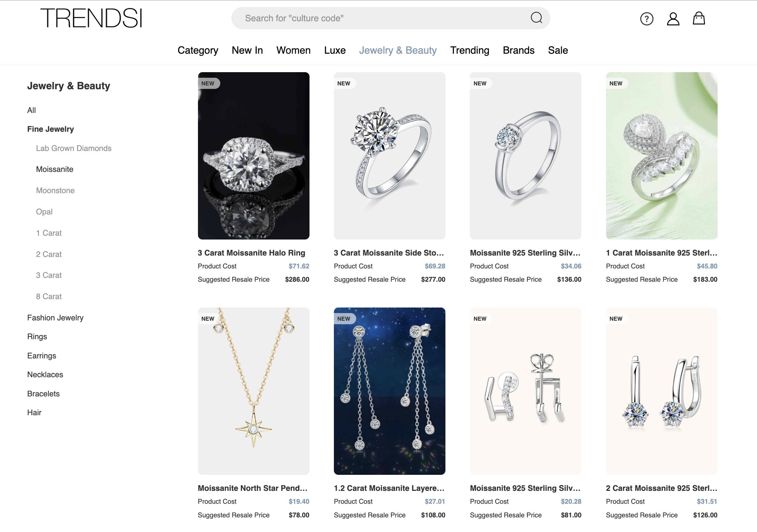The width and height of the screenshot is (757, 532).
Task: Select the Brands navigation item
Action: [x=518, y=50]
